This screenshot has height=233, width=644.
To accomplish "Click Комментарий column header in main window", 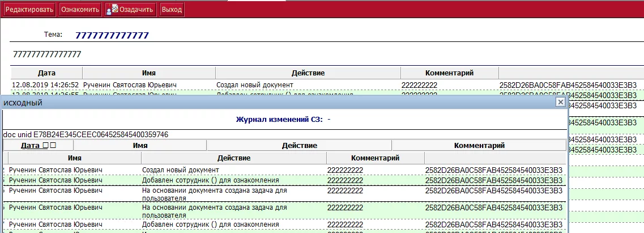I will click(449, 73).
